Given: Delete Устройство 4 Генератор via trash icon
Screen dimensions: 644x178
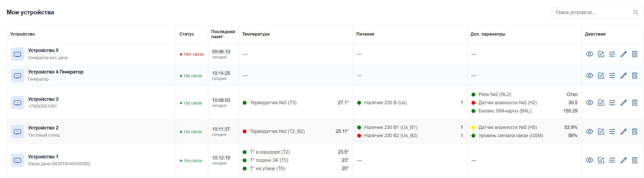Looking at the screenshot, I should click(634, 76).
